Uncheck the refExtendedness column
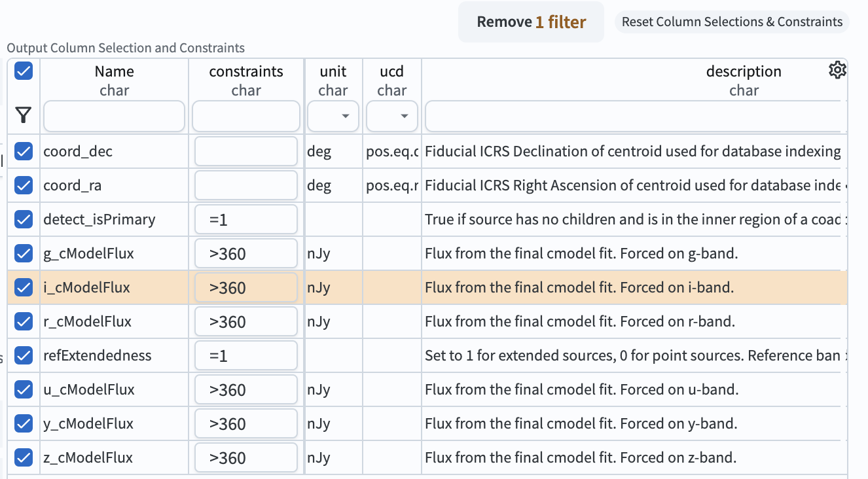This screenshot has width=868, height=479. point(24,355)
